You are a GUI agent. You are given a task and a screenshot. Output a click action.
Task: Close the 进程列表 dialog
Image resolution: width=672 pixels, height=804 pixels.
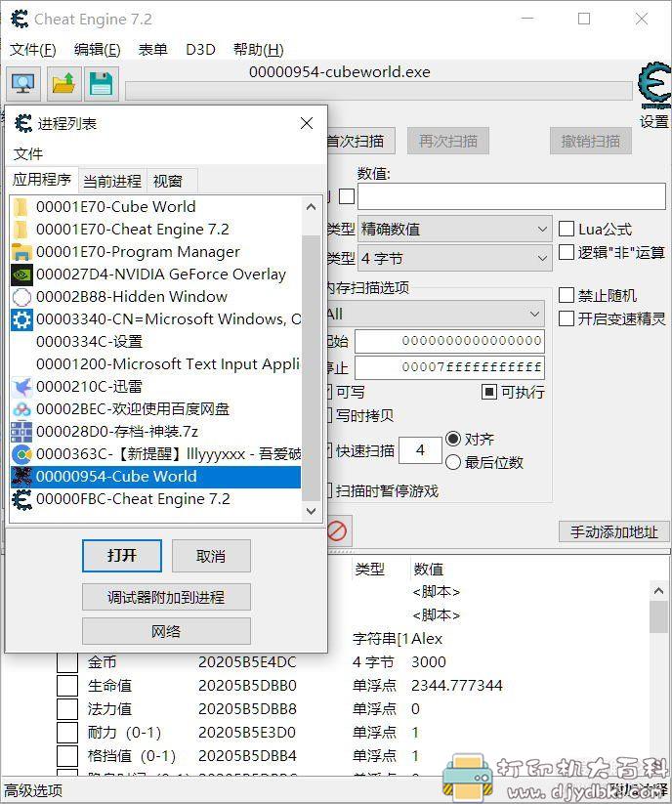coord(307,123)
